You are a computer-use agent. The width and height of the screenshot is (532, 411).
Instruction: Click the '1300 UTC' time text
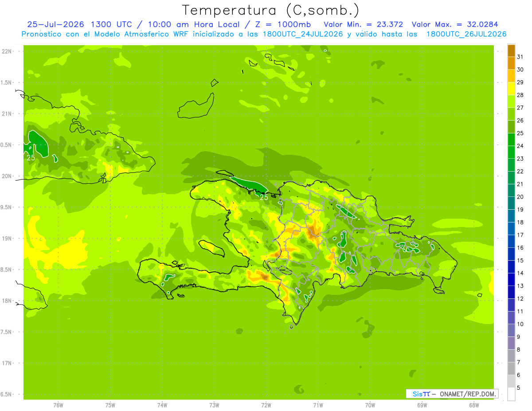coord(111,24)
